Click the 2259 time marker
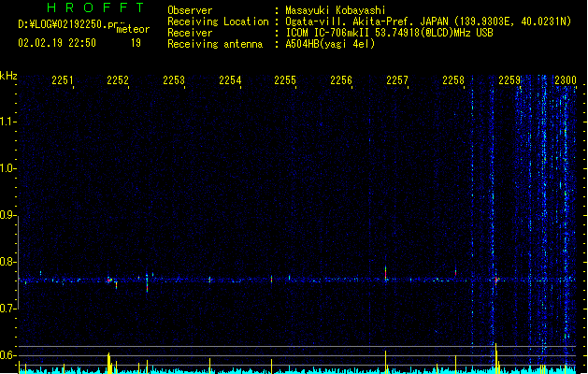This screenshot has width=588, height=374. pyautogui.click(x=509, y=80)
